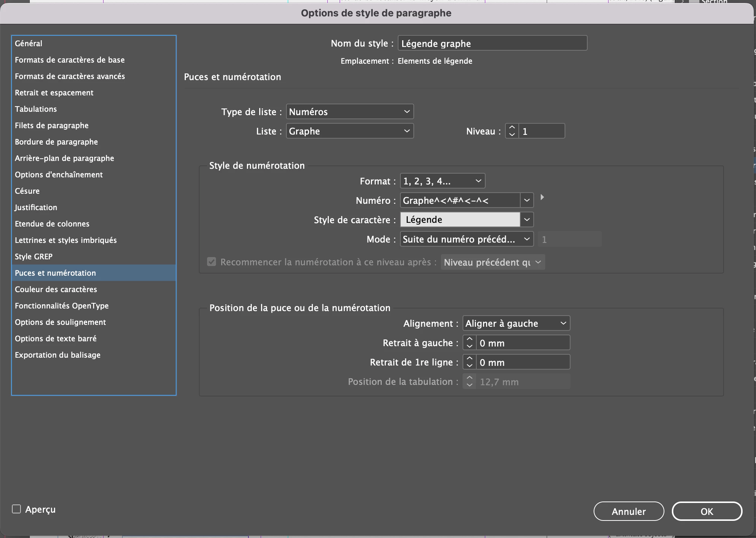
Task: Select Tabulations in the sidebar list
Action: click(36, 109)
